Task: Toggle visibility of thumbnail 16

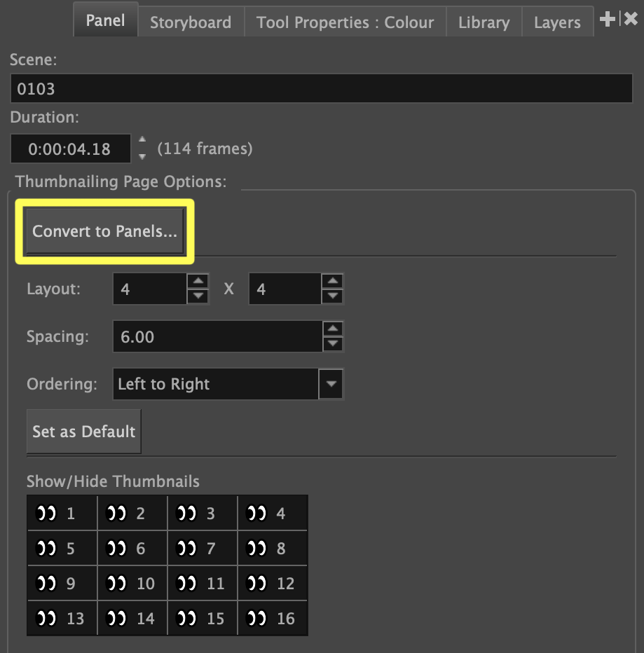Action: coord(256,618)
